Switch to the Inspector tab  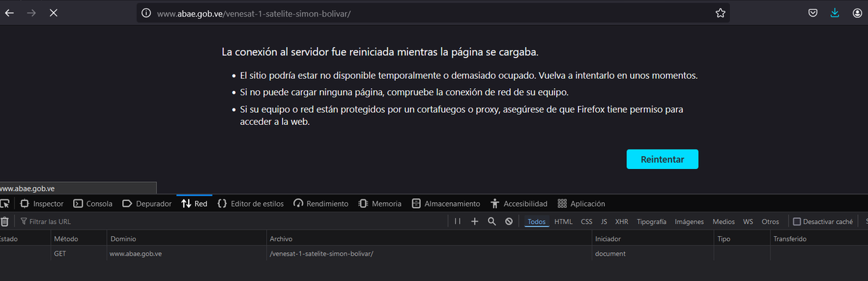click(42, 204)
